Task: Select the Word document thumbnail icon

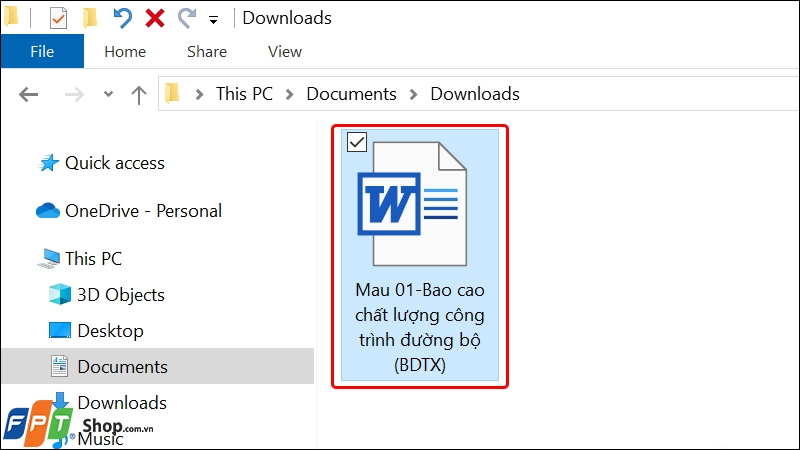Action: pos(412,204)
